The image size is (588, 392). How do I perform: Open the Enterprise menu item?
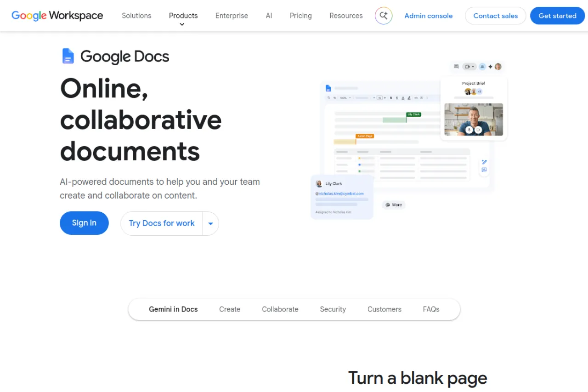(232, 16)
